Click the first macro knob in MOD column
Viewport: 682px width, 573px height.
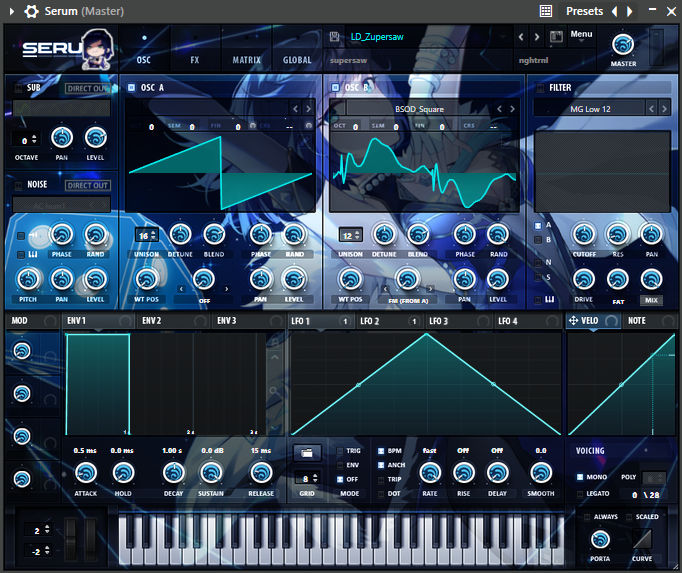pos(22,351)
